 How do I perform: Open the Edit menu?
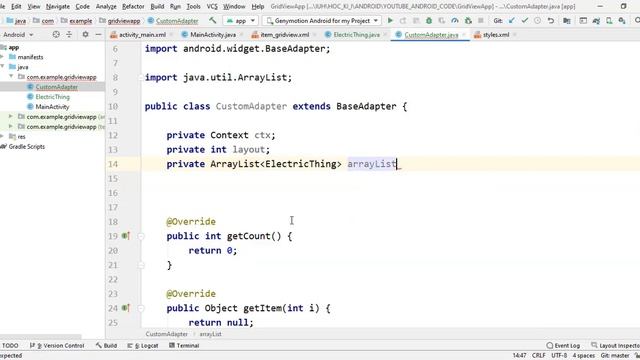click(x=16, y=7)
